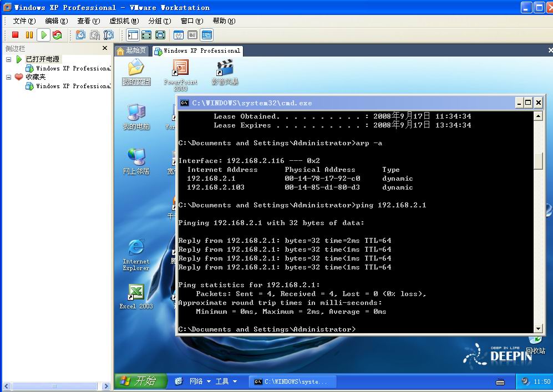553x392 pixels.
Task: Click the Summary view icon with wrench
Action: pos(179,34)
